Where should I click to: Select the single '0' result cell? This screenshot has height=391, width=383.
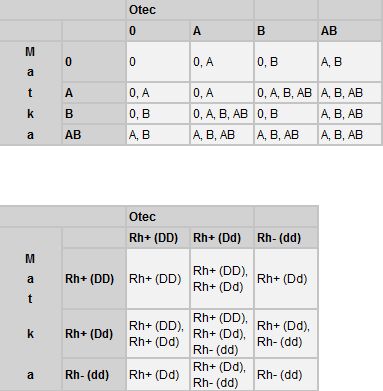(x=158, y=62)
